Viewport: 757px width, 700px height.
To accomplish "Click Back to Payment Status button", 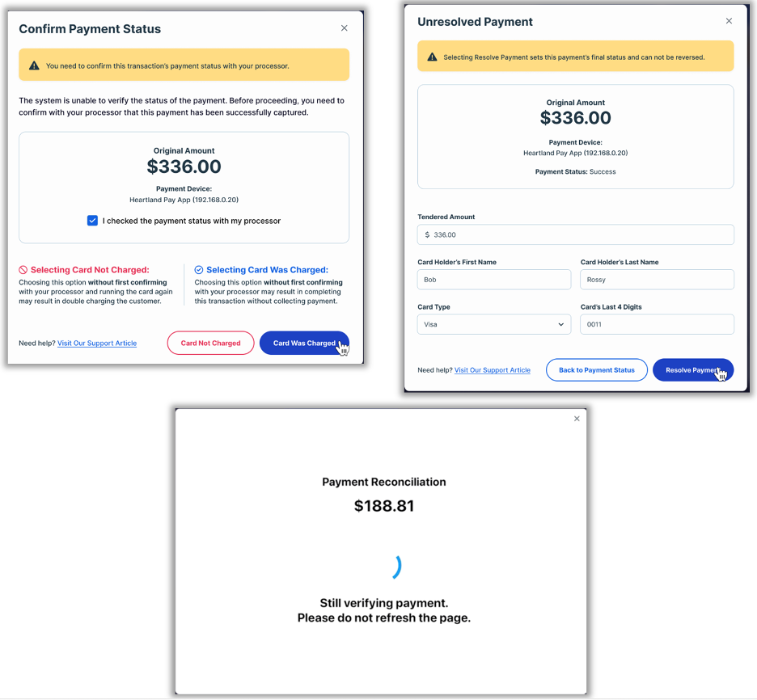I will coord(597,370).
